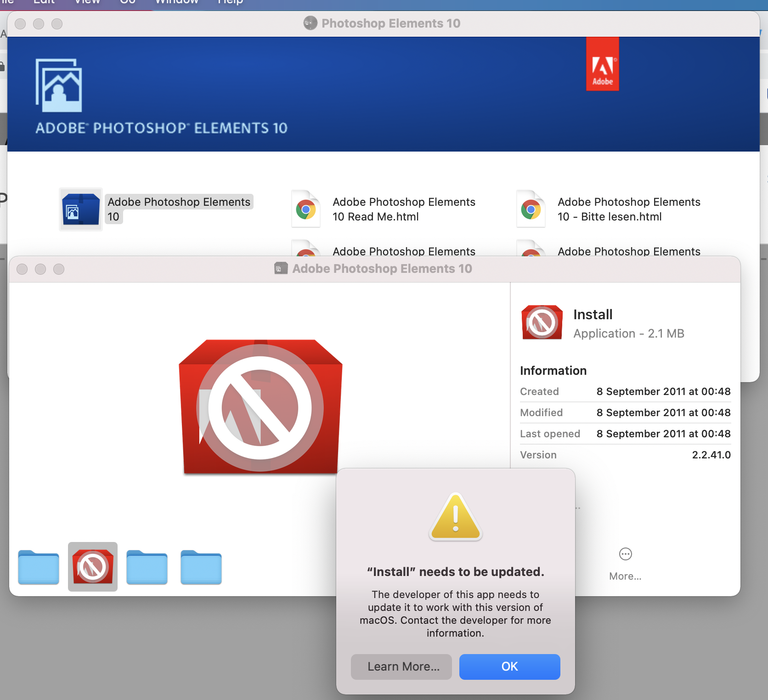Minimize the Adobe Photoshop Elements 10 folder window

[x=40, y=269]
